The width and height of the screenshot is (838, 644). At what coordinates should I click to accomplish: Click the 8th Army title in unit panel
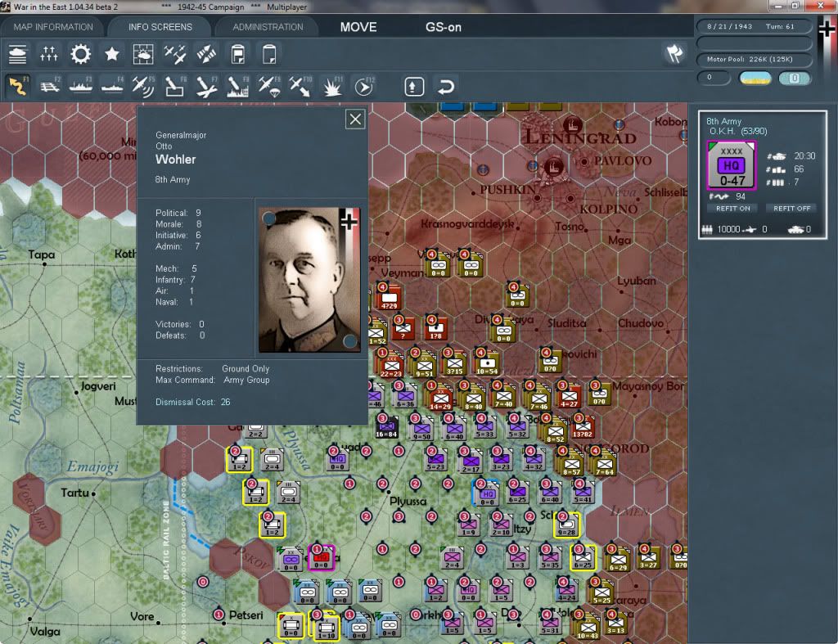pyautogui.click(x=723, y=121)
